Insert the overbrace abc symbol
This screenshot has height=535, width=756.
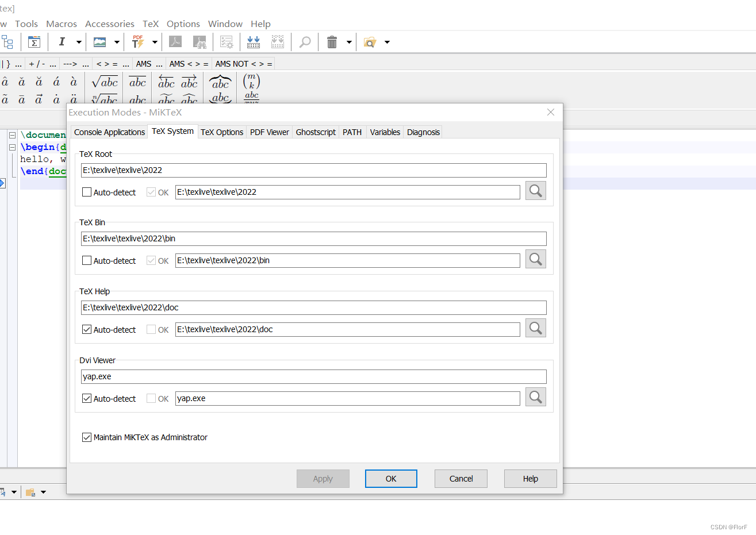point(220,82)
